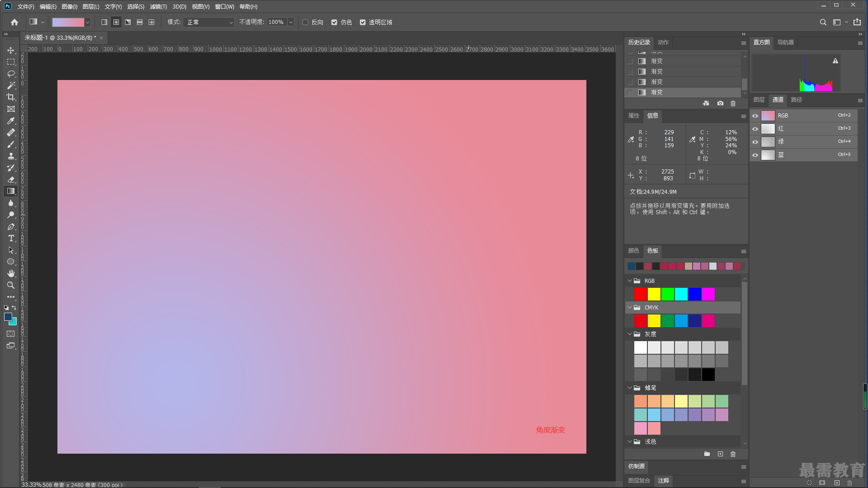This screenshot has width=868, height=488.
Task: Click the gradient preview in options bar
Action: (68, 22)
